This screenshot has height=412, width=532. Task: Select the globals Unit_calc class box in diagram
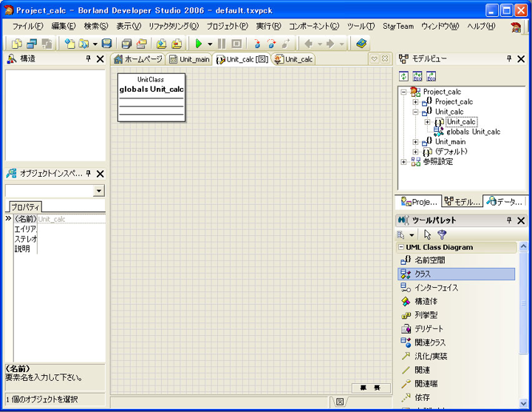151,98
